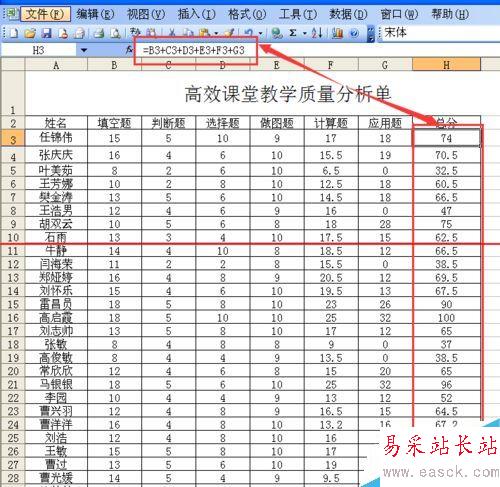Click the 姓名 header cell
The image size is (500, 487).
click(x=56, y=123)
